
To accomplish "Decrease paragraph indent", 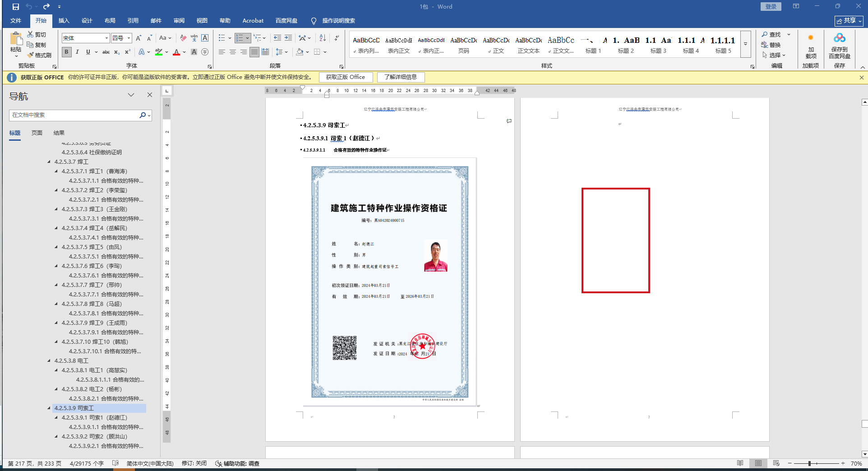I will coord(277,38).
